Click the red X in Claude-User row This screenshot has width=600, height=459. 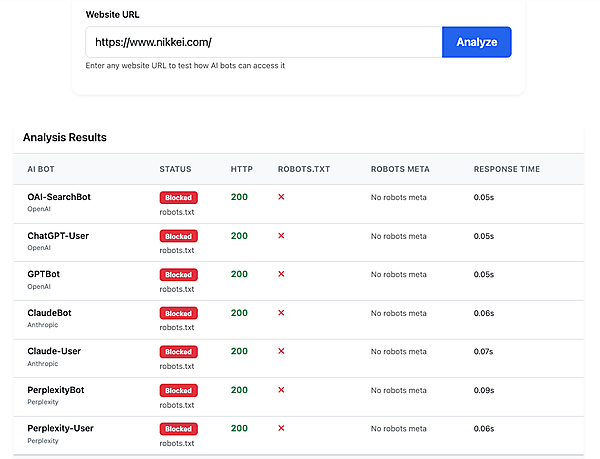coord(281,351)
